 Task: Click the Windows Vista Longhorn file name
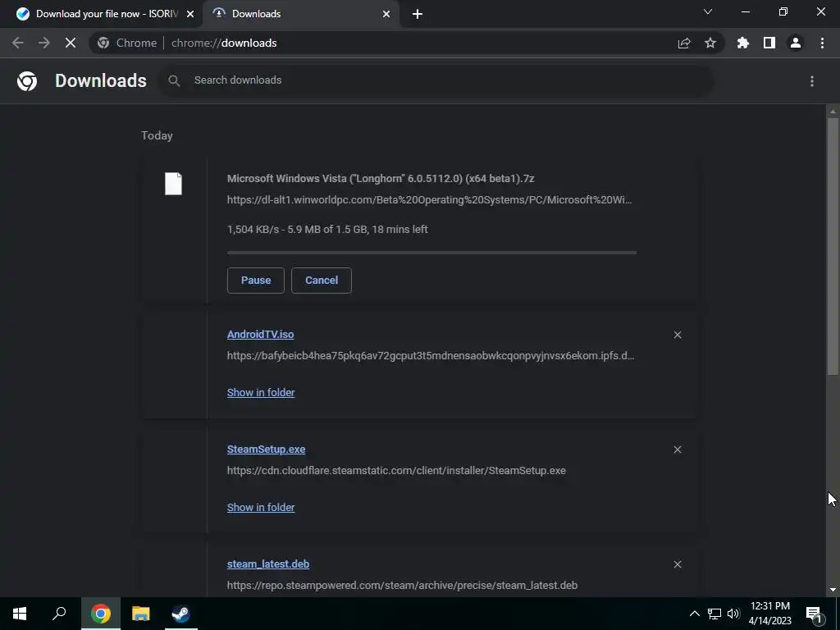click(x=381, y=178)
